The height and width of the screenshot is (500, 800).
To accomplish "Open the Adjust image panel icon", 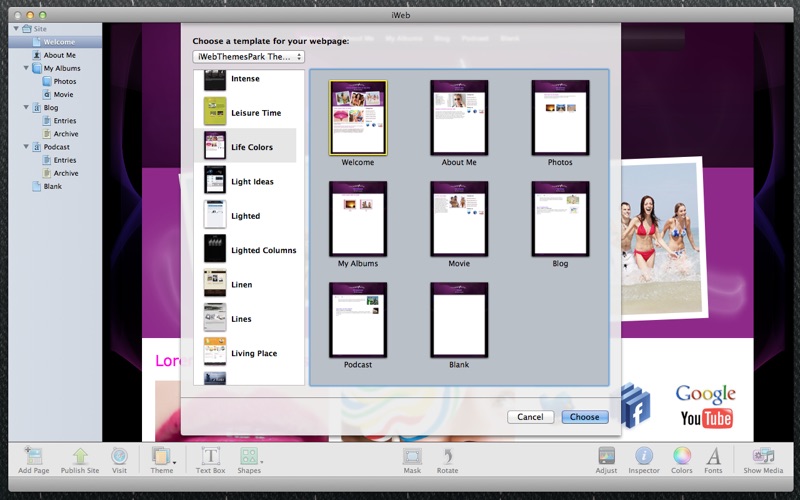I will tap(607, 456).
